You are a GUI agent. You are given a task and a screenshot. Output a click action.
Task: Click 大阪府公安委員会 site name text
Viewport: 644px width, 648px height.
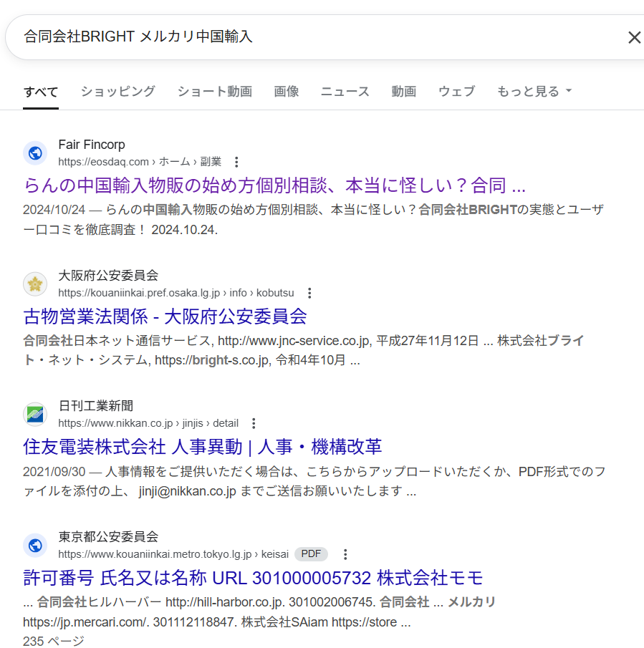click(x=108, y=275)
